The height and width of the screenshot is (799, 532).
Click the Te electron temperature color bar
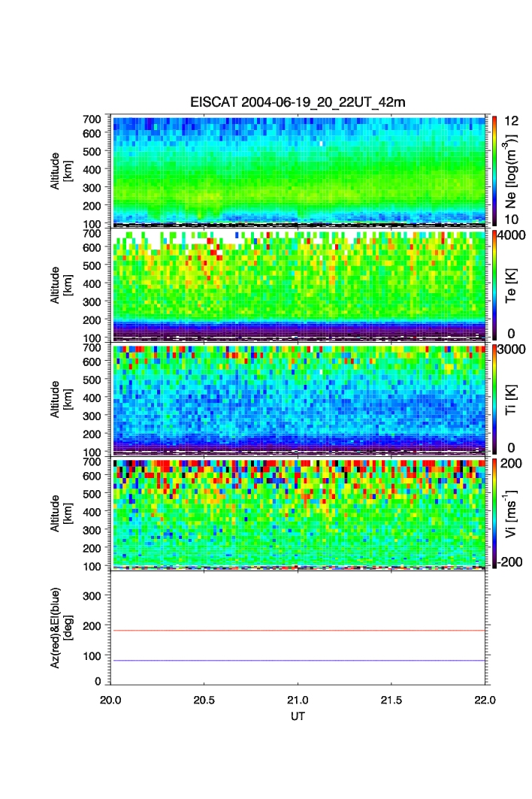coord(494,285)
